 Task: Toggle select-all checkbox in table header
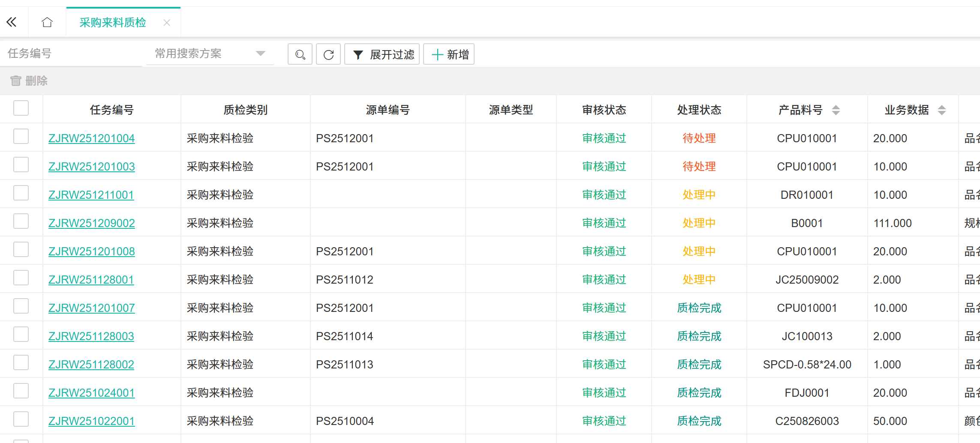click(x=21, y=108)
